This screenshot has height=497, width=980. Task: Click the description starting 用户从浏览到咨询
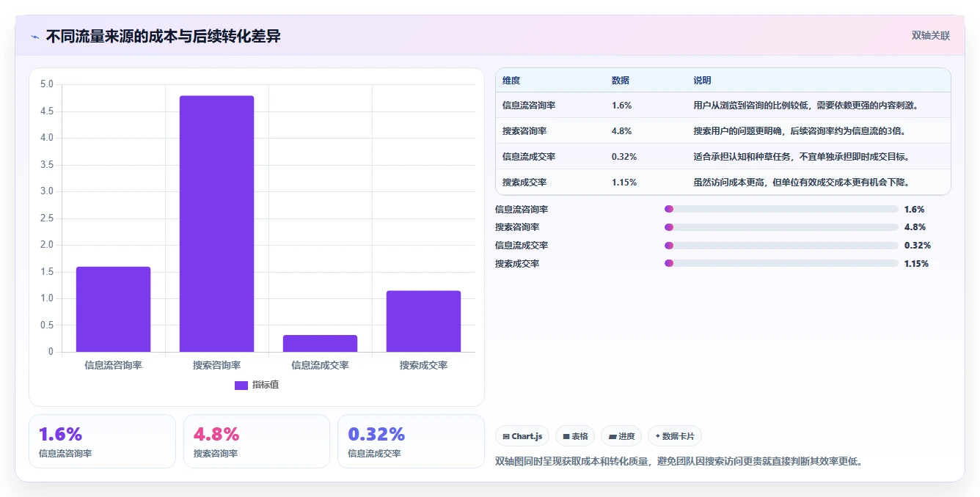[x=807, y=106]
